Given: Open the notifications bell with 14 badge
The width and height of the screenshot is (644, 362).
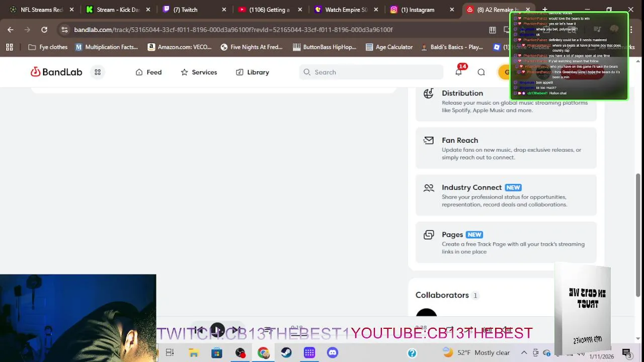Looking at the screenshot, I should (x=458, y=72).
